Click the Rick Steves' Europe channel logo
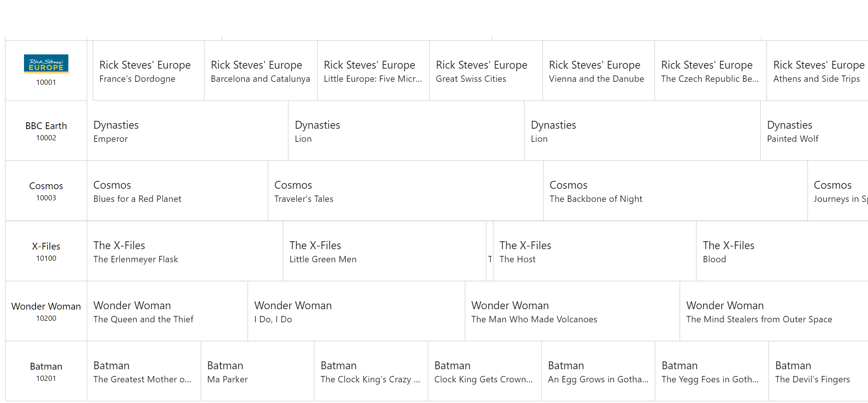868x403 pixels. click(x=46, y=63)
